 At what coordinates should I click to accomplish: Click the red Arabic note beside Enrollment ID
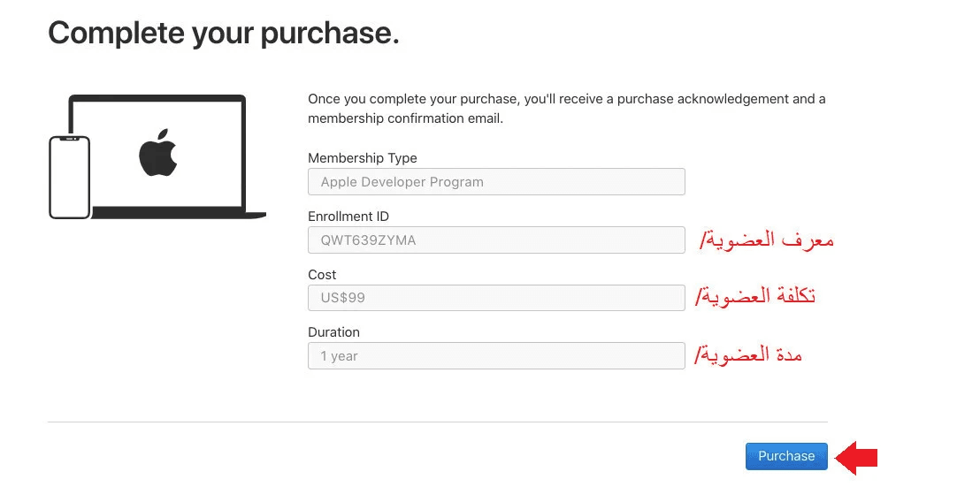766,240
